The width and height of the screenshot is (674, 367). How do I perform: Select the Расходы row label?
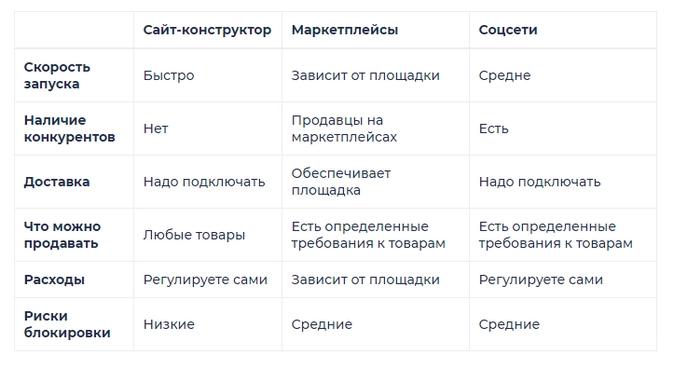[54, 280]
